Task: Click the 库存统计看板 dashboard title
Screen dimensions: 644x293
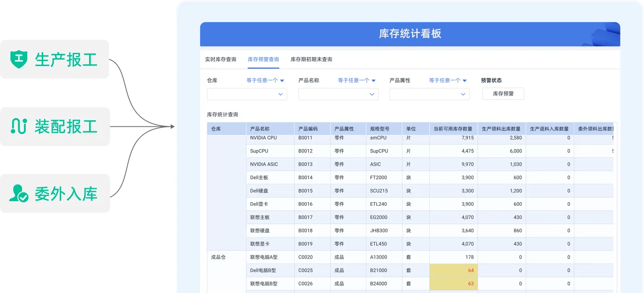Action: point(410,34)
